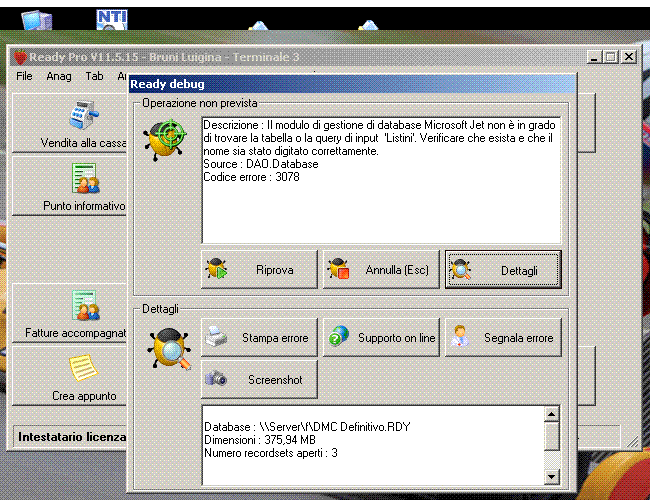Take a Screenshot of the error

pyautogui.click(x=259, y=379)
